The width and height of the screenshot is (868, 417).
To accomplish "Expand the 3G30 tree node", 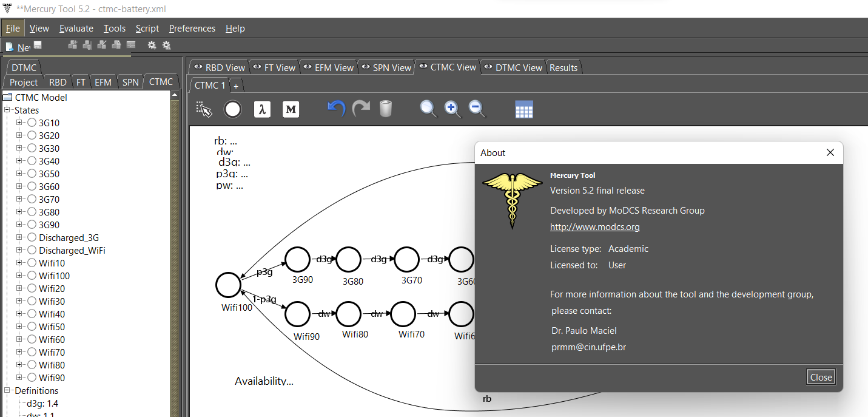I will pyautogui.click(x=19, y=148).
